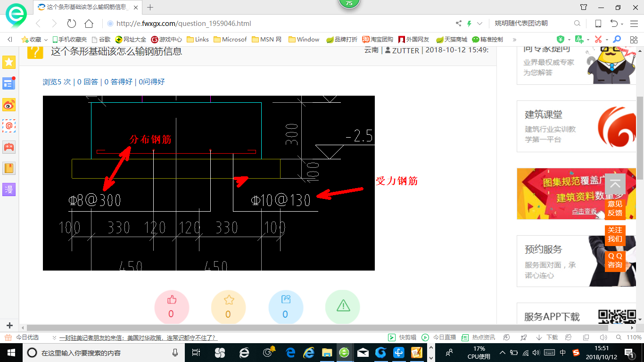Open the skin shirt icon in title bar
644x362 pixels.
click(x=584, y=7)
